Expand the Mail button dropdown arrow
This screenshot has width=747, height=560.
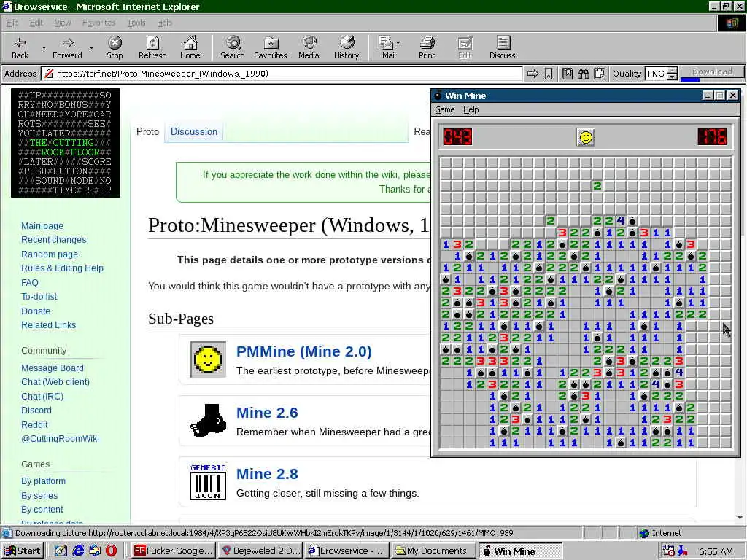click(398, 43)
